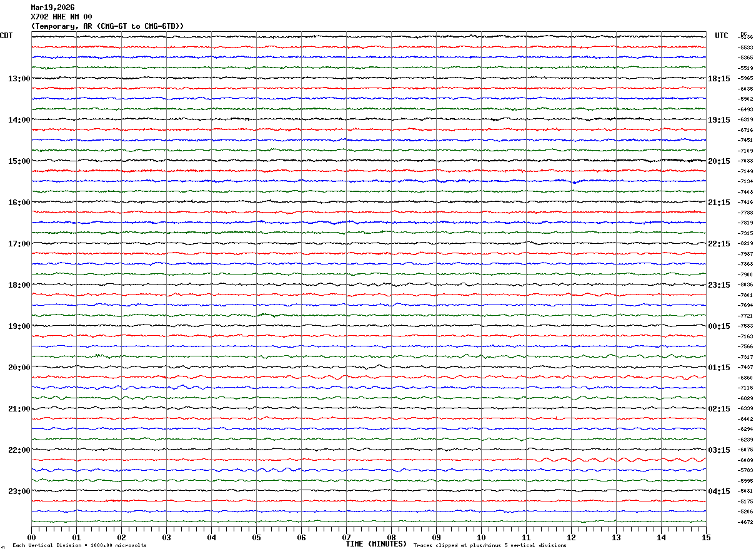Click the '22:00' CDT hour label
756x554 pixels.
19,450
